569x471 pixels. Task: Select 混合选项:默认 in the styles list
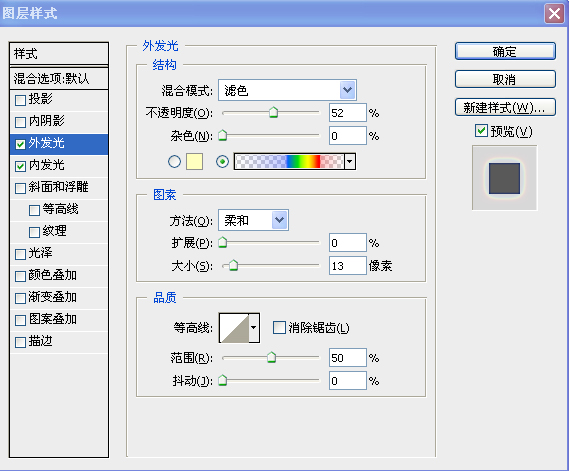click(59, 78)
